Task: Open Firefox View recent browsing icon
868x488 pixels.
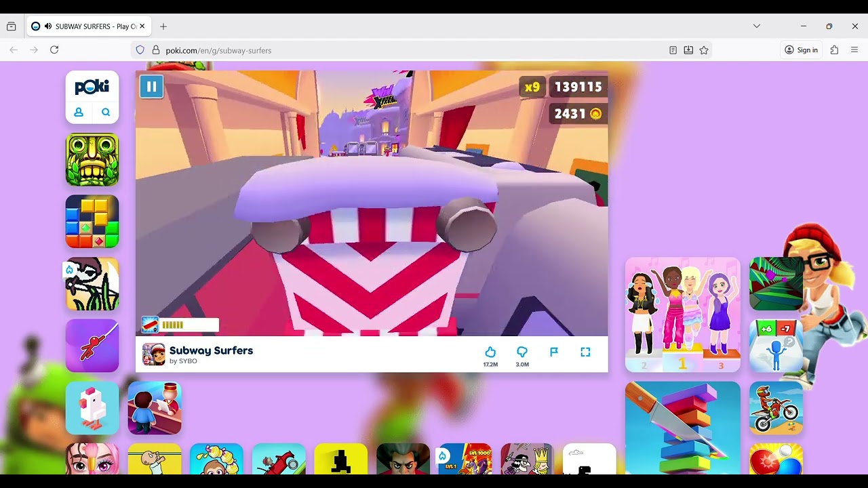Action: pyautogui.click(x=11, y=26)
